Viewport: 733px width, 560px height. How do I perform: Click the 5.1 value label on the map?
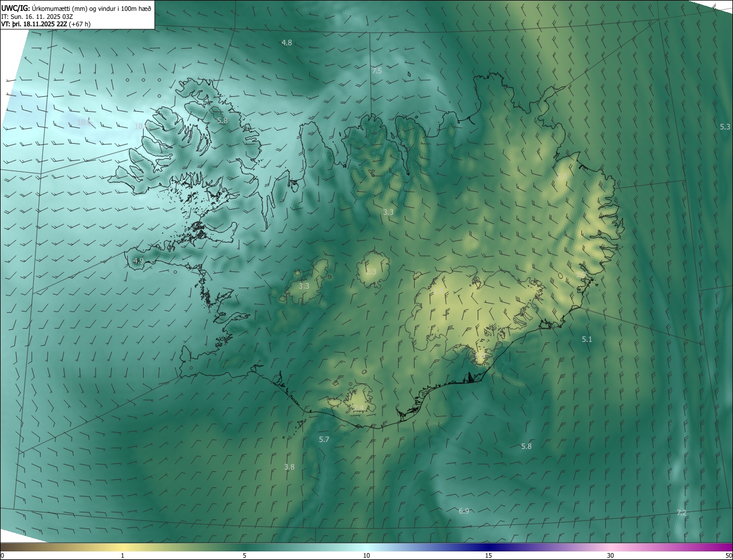tap(587, 340)
